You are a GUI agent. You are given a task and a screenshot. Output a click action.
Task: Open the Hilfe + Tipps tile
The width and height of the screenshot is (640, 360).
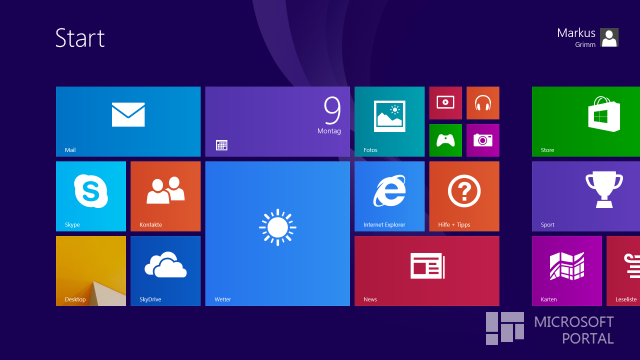coord(464,196)
